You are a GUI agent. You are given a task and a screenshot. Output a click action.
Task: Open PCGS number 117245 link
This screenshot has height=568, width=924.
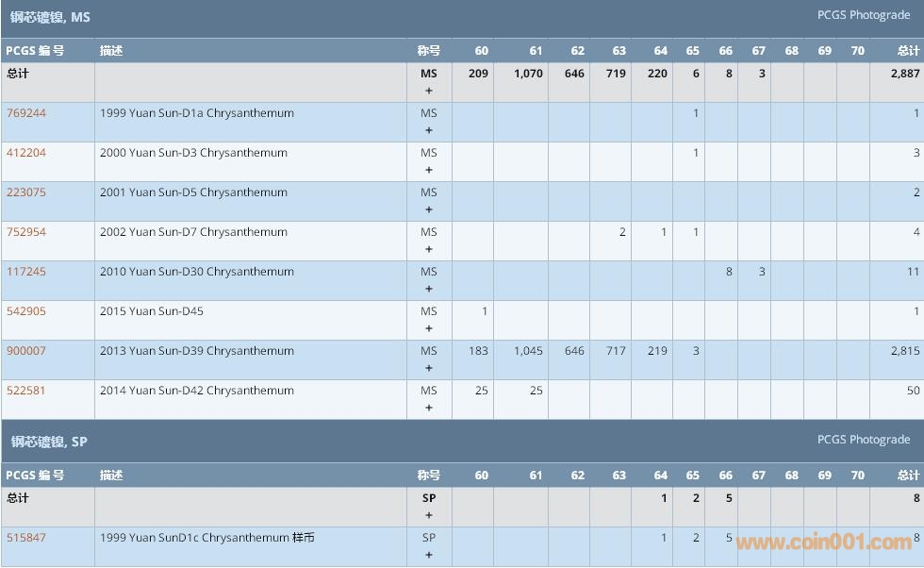point(26,272)
